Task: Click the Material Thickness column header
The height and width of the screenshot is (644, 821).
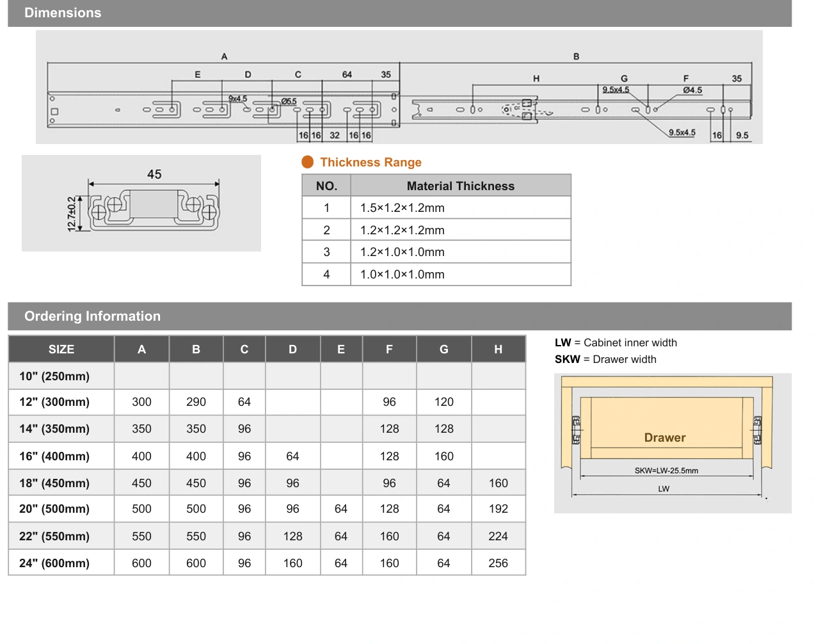Action: (461, 186)
